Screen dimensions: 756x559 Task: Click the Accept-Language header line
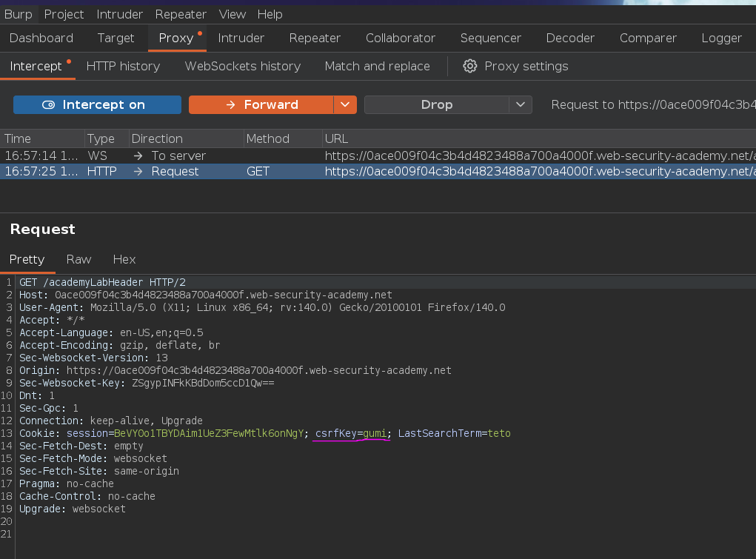coord(111,332)
